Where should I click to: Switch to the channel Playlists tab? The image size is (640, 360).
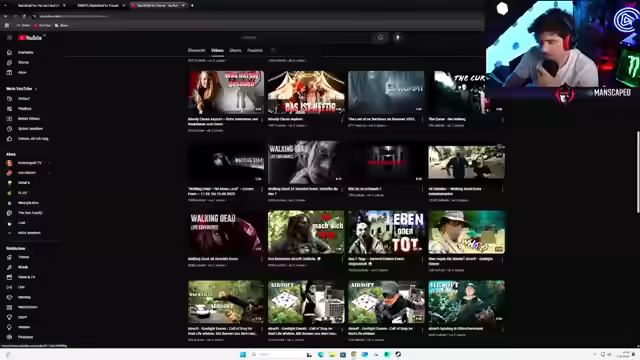coord(255,50)
